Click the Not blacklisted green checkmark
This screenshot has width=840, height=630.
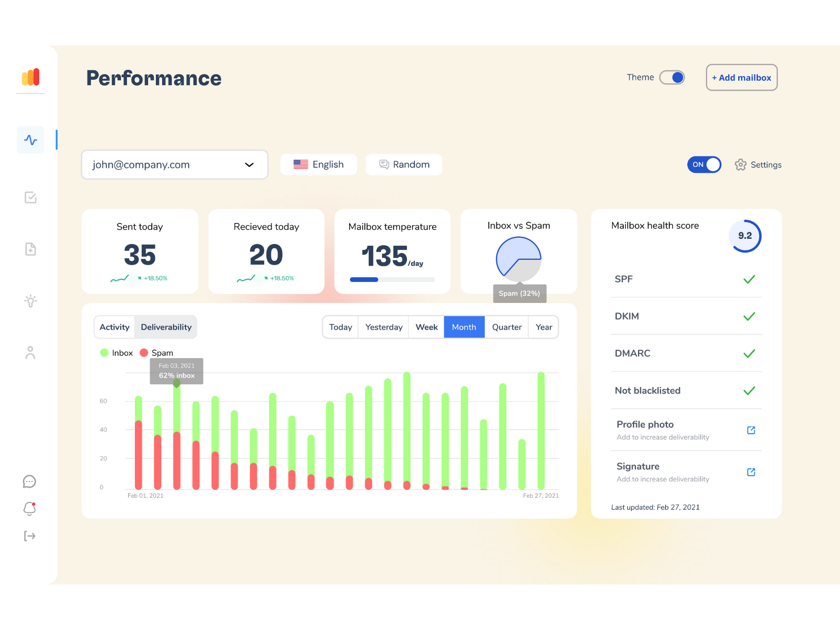749,391
